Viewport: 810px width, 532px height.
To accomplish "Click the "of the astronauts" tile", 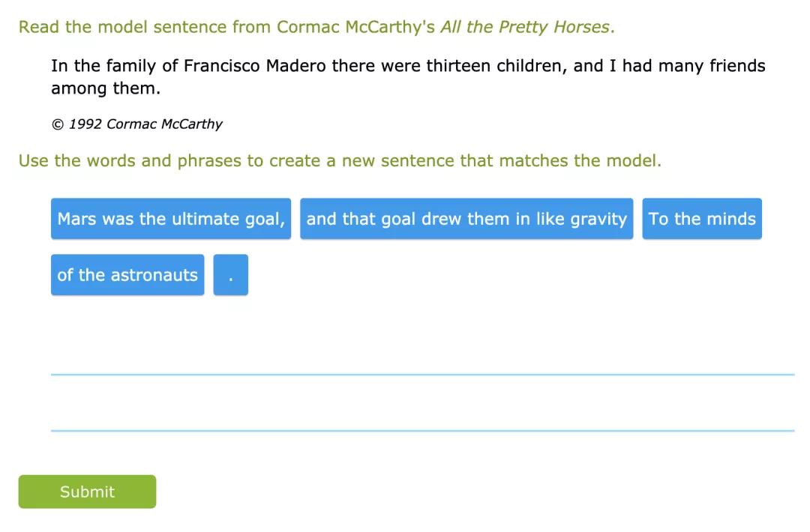I will [127, 275].
